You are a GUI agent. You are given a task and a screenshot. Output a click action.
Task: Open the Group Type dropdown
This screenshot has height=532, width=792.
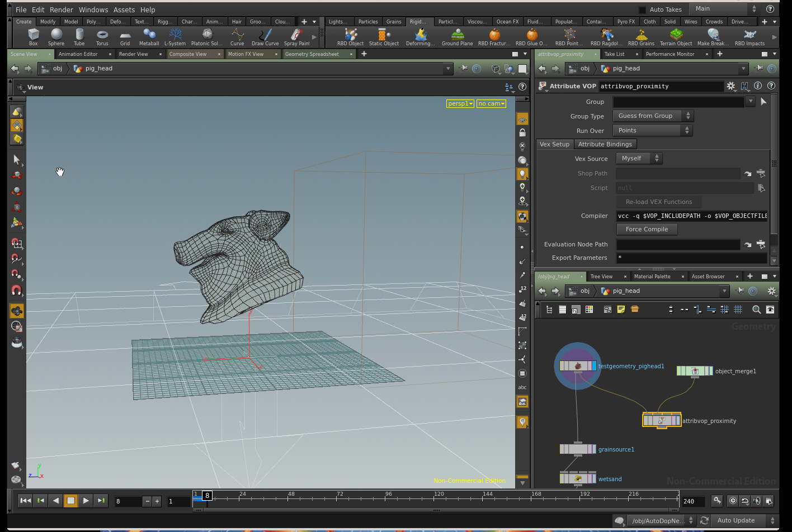(653, 116)
